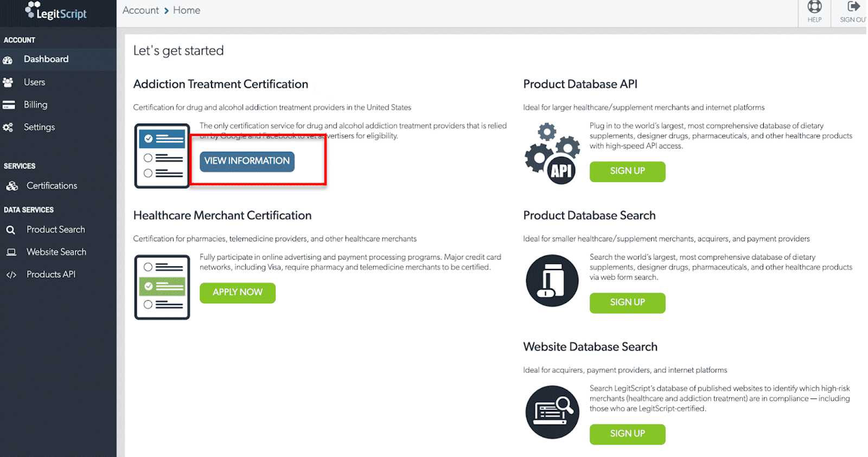Click the Product Database Search bottle icon

point(552,281)
